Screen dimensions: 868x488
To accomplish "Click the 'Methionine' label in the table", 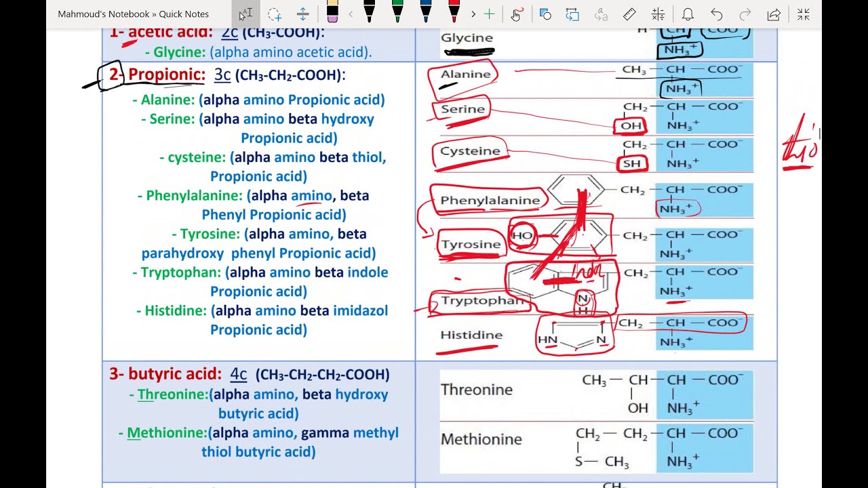I will click(x=481, y=440).
